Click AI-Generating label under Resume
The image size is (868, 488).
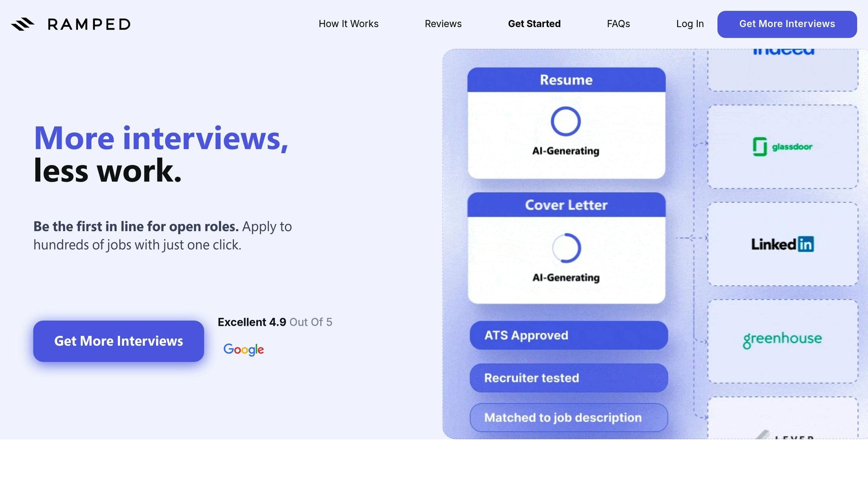coord(566,151)
